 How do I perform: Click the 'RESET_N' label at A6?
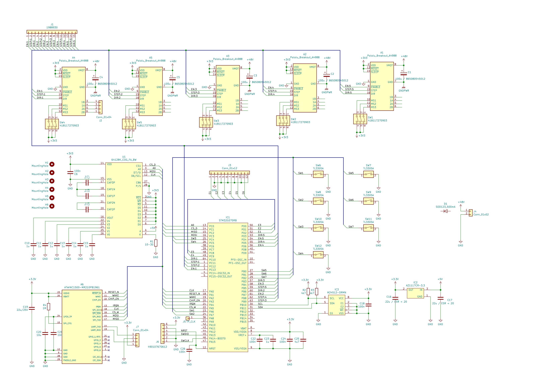point(113,292)
